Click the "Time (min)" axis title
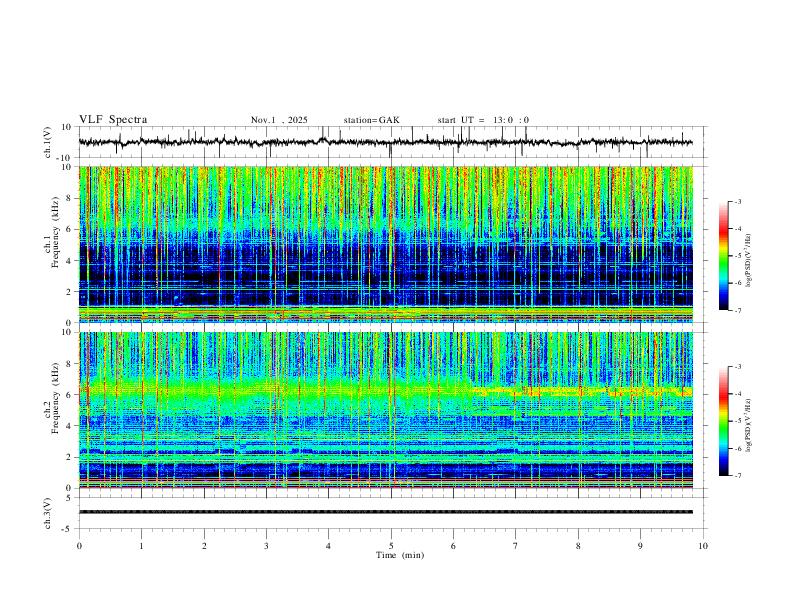 coord(400,555)
